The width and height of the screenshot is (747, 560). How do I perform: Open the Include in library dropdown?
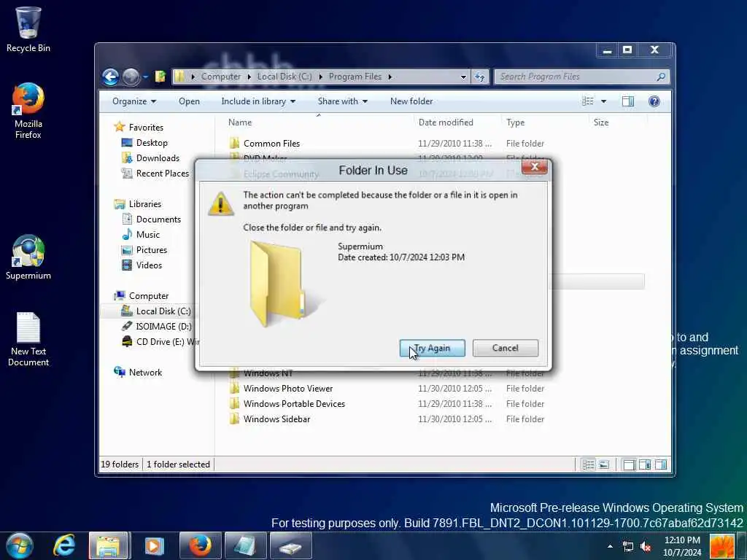pos(258,101)
